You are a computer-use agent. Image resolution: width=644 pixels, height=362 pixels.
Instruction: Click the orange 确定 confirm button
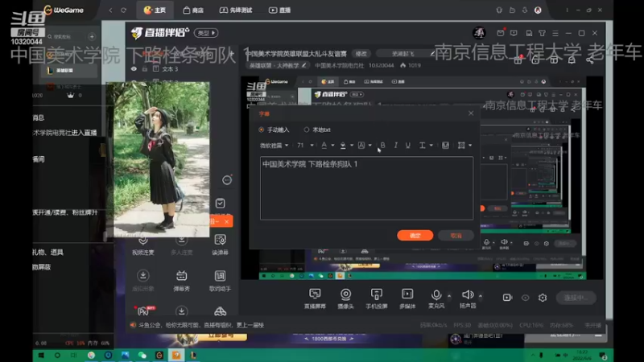[x=415, y=236]
